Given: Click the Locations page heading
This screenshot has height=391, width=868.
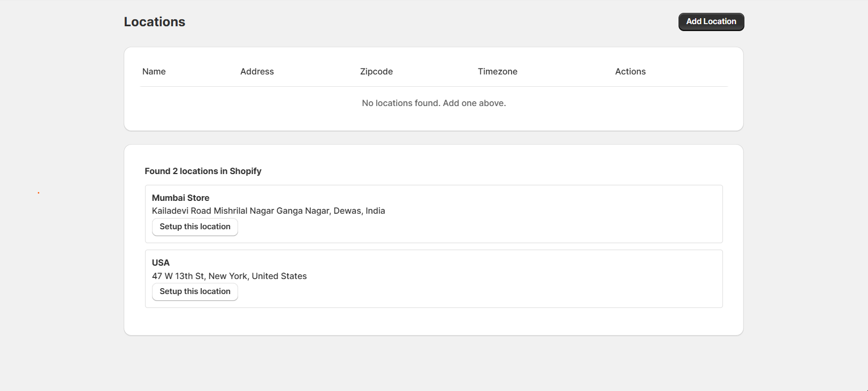Looking at the screenshot, I should (155, 22).
